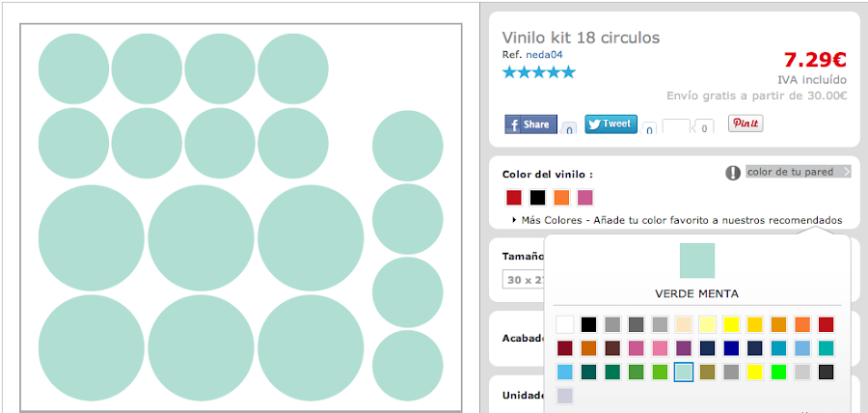Select red swatch under Color del vinilo
Viewport: 868px width, 413px height.
click(x=514, y=197)
